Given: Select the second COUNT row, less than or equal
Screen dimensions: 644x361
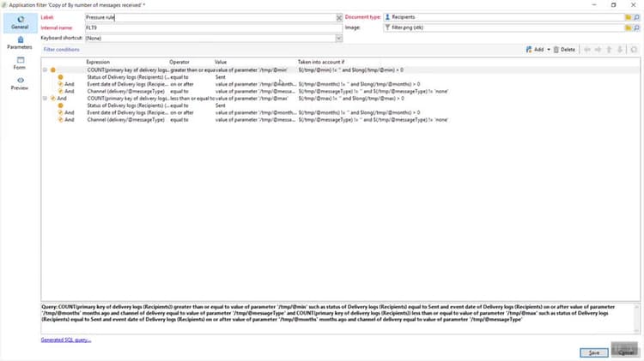Looking at the screenshot, I should [x=340, y=99].
